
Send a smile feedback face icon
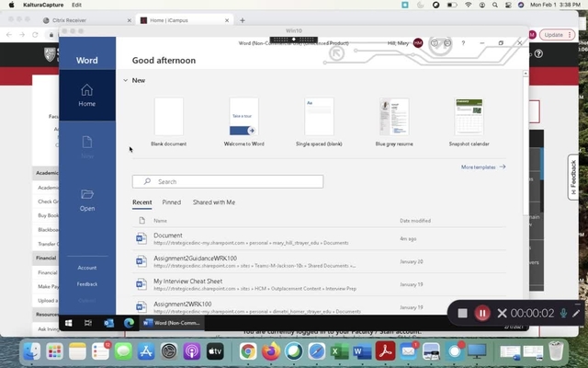(435, 43)
